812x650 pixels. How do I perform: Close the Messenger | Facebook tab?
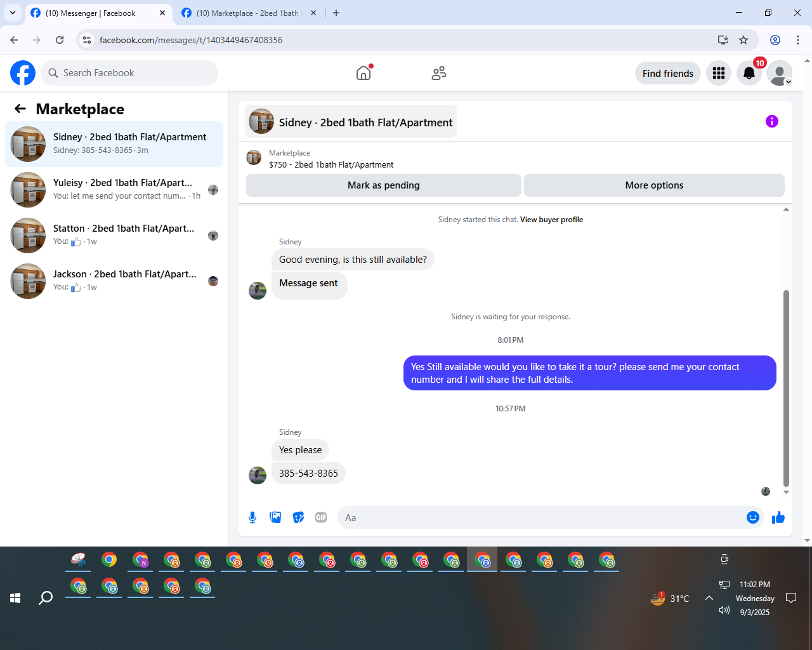click(162, 13)
